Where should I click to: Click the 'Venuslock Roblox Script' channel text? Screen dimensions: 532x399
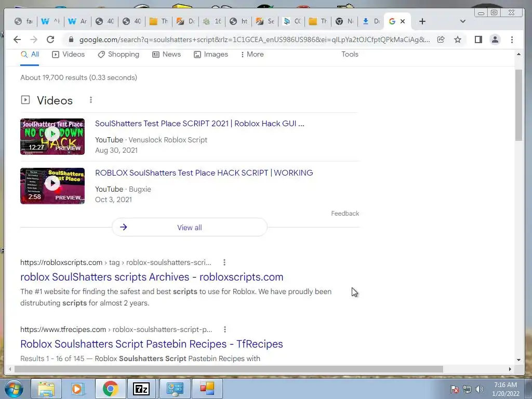coord(168,140)
